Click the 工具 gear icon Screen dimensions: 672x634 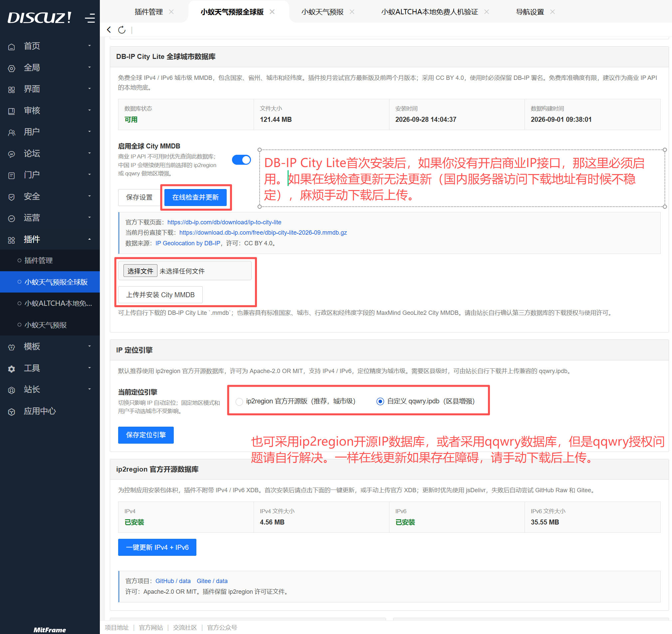(12, 368)
